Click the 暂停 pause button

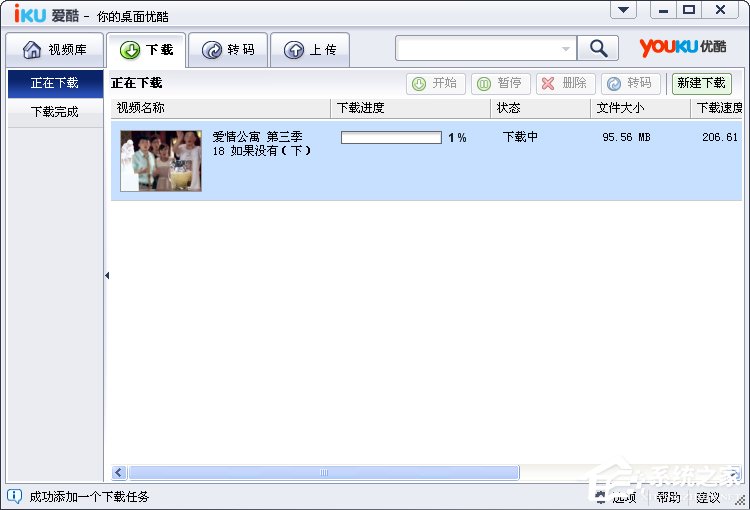point(501,84)
